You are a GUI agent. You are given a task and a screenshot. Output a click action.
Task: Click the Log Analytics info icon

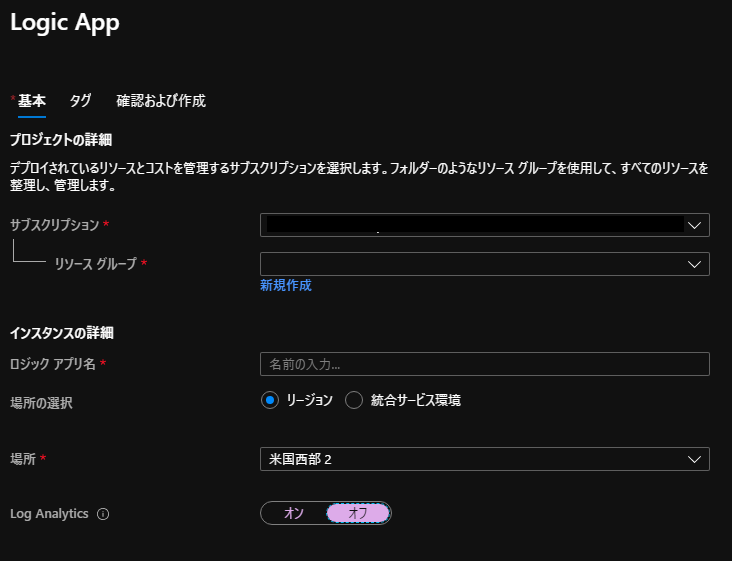[103, 514]
